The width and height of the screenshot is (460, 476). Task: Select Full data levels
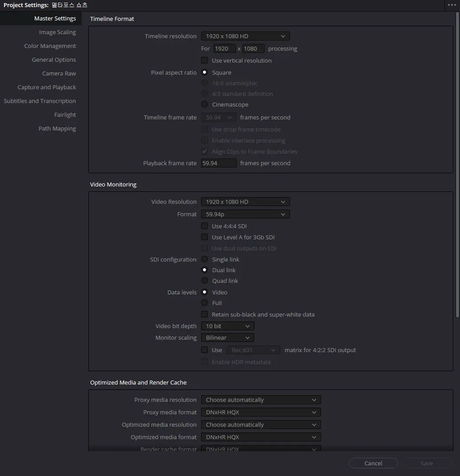[205, 303]
